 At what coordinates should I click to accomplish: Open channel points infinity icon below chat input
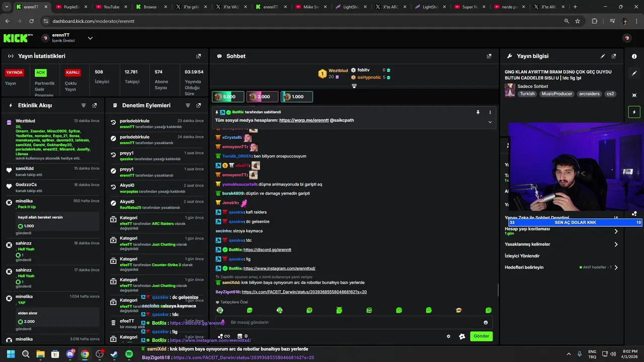coord(224,336)
